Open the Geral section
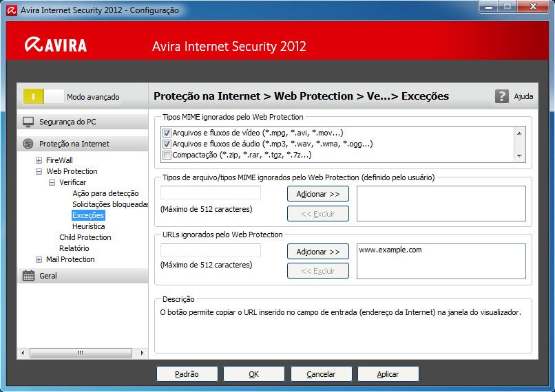This screenshot has height=392, width=555. click(x=83, y=276)
